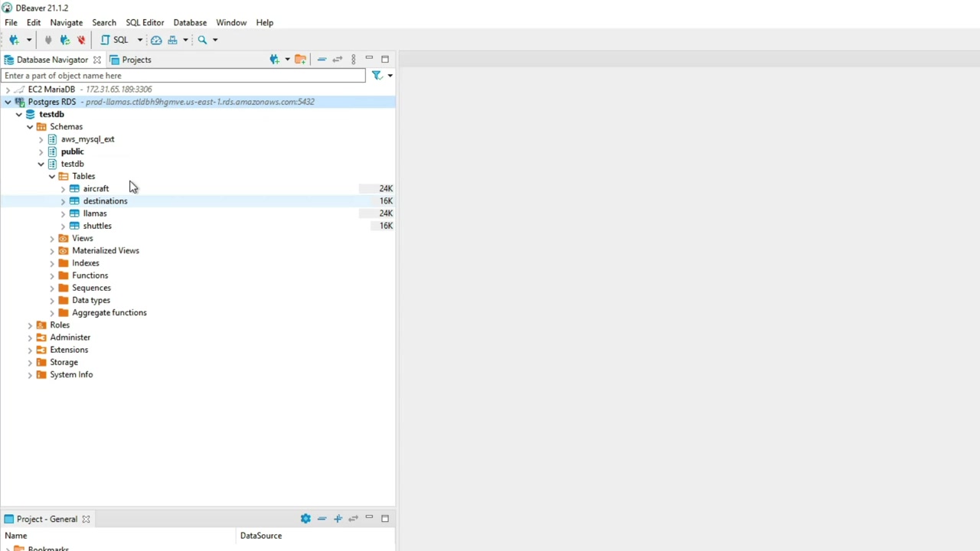Select the aws_mysql_ext schema

tap(87, 139)
